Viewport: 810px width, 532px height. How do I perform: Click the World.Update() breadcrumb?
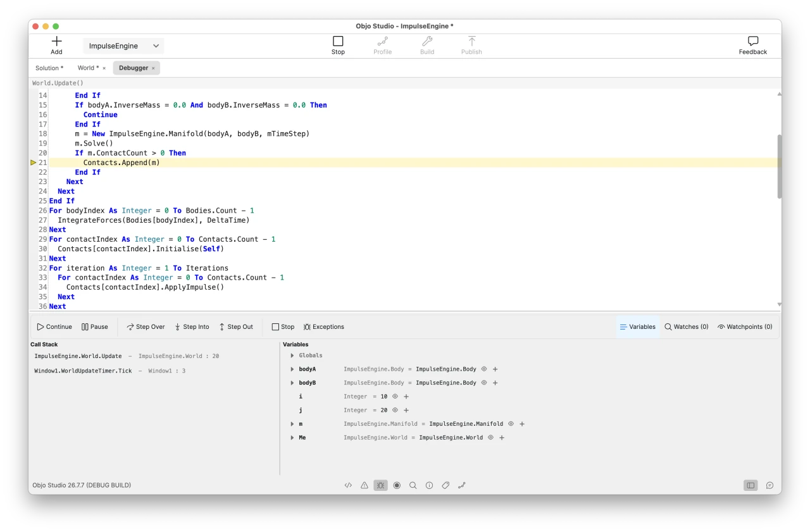click(58, 83)
